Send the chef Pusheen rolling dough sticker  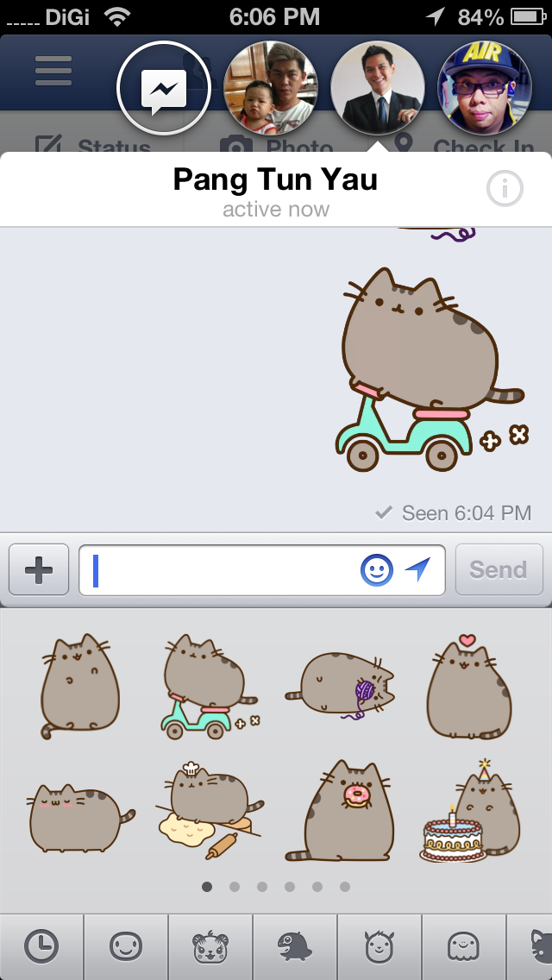210,810
